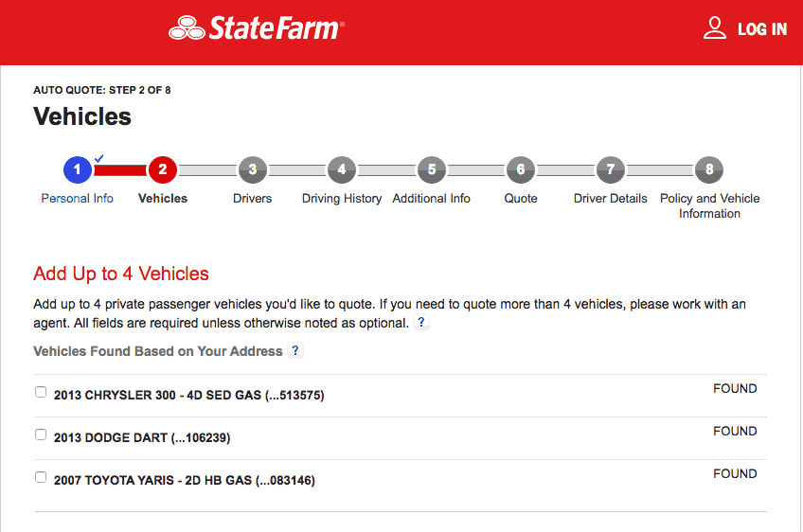This screenshot has width=803, height=532.
Task: Go back to Personal Info step
Action: coord(78,199)
